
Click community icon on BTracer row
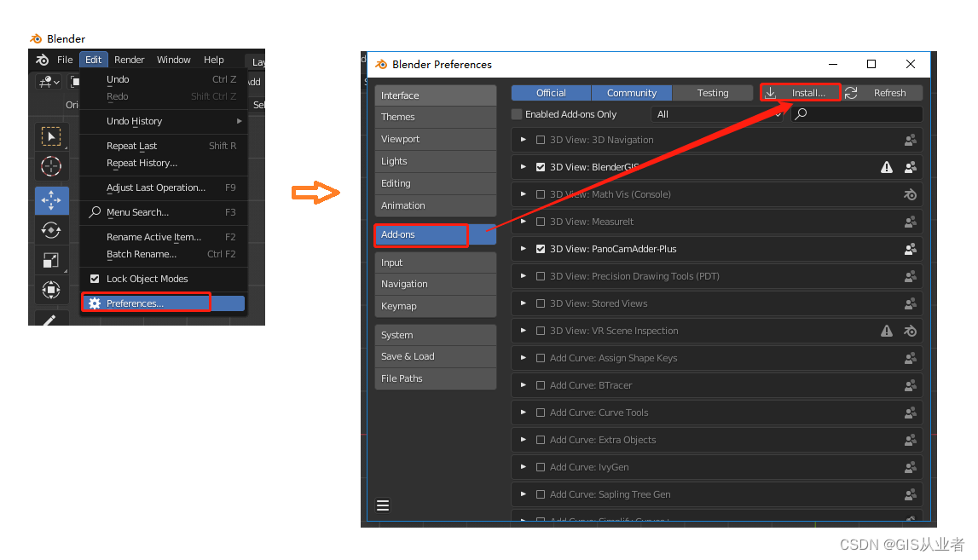pyautogui.click(x=911, y=385)
